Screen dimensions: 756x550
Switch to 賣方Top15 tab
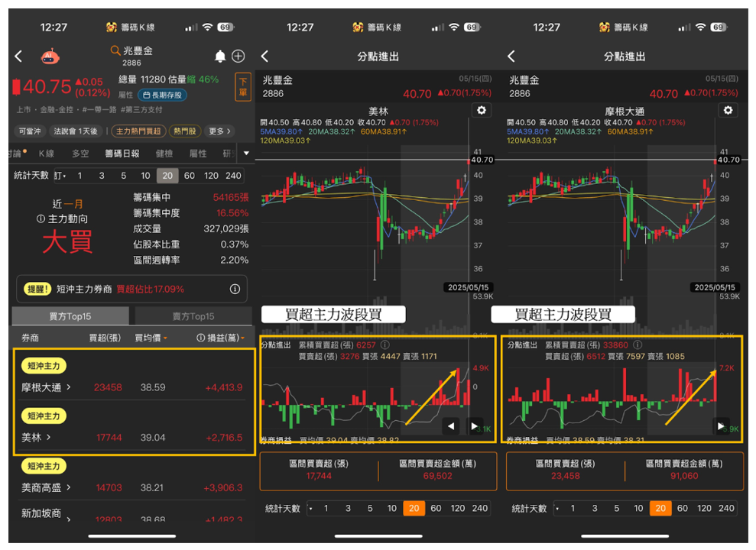click(x=193, y=316)
